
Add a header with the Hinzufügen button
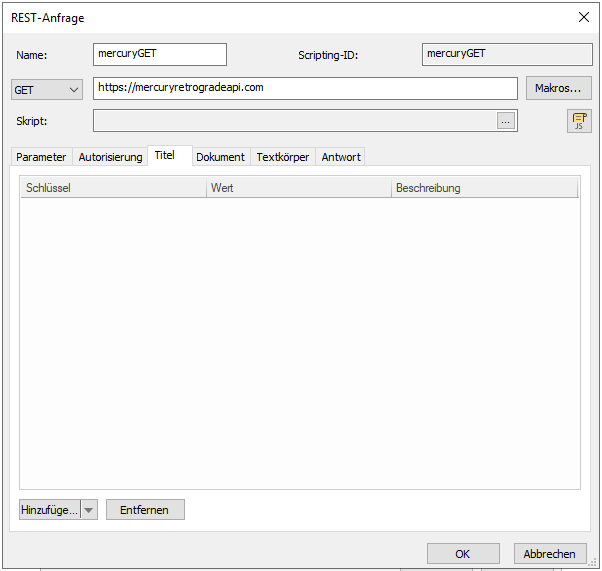(50, 510)
